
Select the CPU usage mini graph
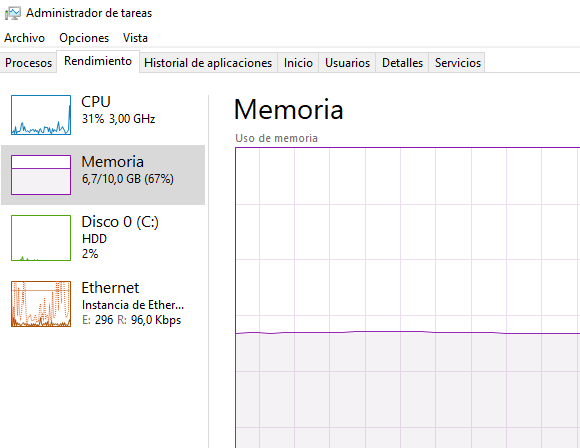point(41,115)
